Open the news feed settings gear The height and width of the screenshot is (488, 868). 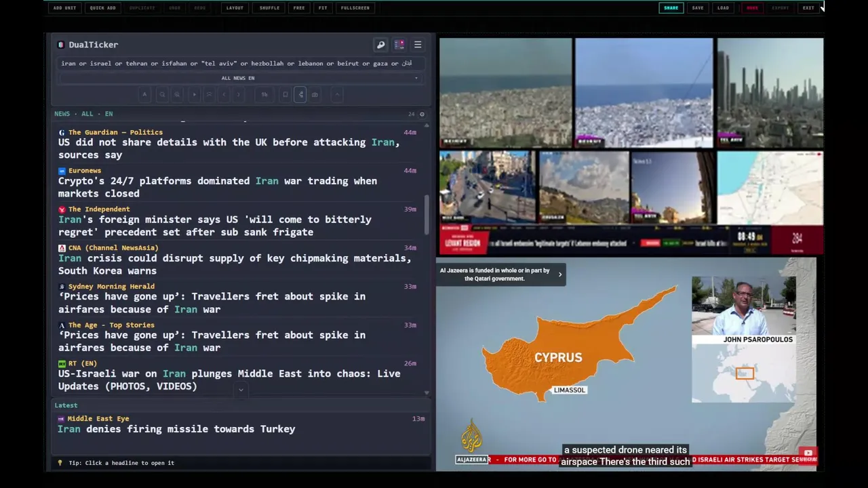pyautogui.click(x=422, y=114)
